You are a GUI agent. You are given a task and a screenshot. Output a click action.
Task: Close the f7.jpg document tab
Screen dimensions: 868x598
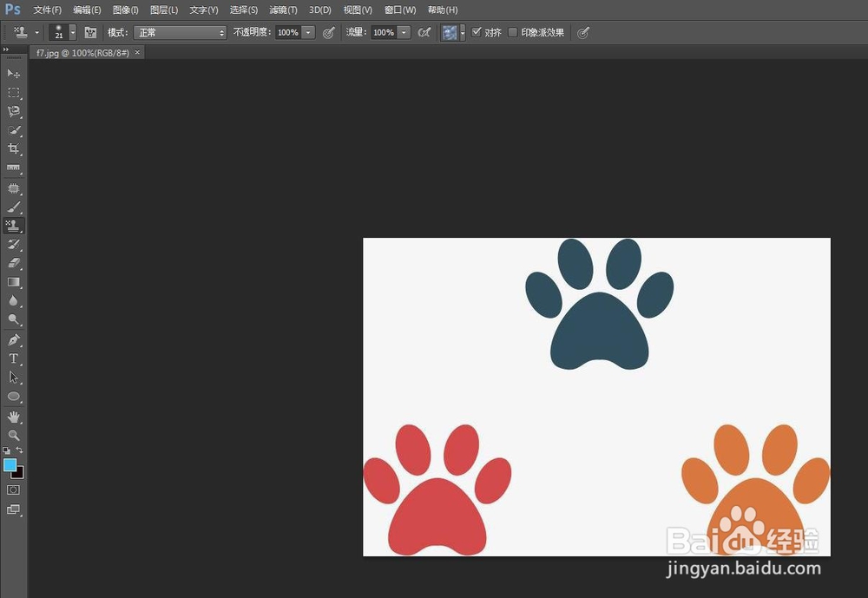click(137, 52)
